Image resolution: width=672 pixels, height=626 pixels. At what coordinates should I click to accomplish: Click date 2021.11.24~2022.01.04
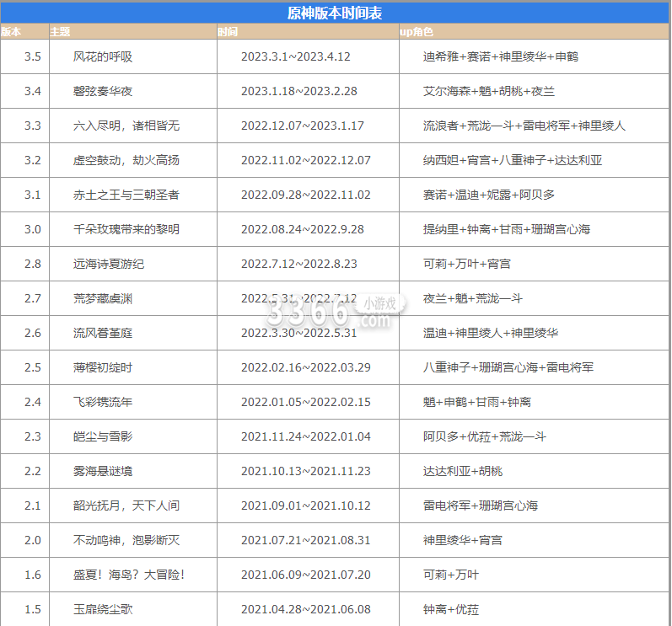click(x=306, y=436)
